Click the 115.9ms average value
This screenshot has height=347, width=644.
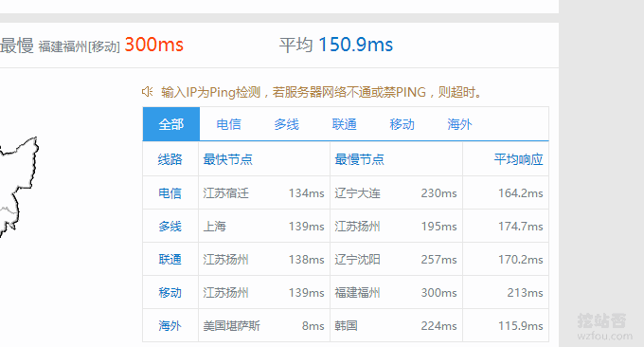point(520,326)
